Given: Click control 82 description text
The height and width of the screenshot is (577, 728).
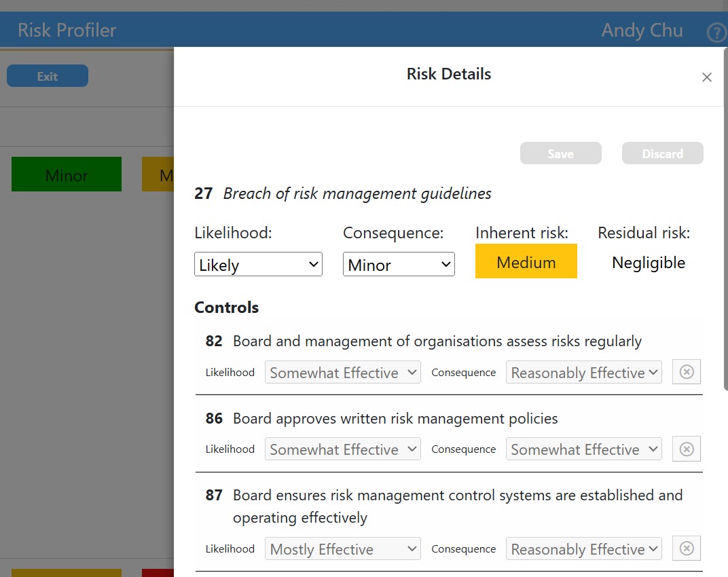Looking at the screenshot, I should pos(437,341).
